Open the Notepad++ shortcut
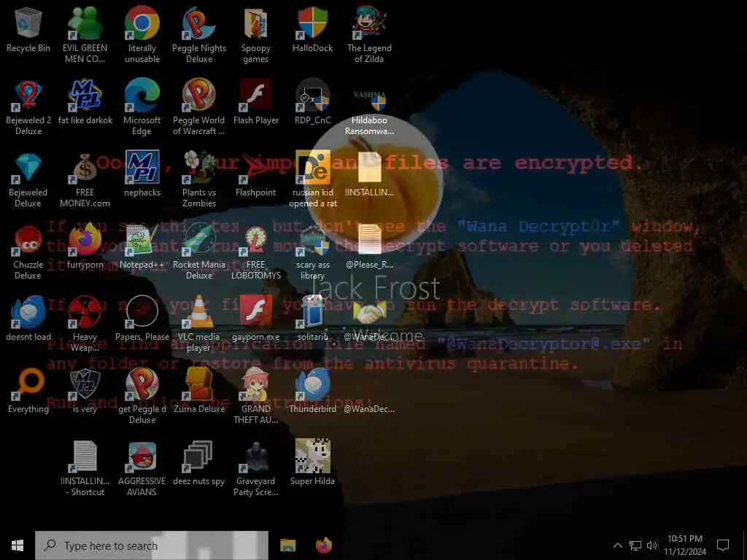 (x=142, y=247)
